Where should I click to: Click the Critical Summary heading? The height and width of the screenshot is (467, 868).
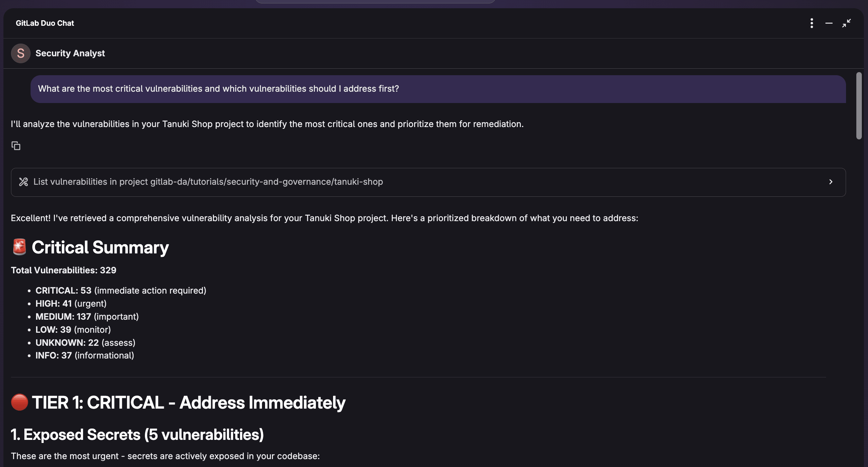pyautogui.click(x=100, y=247)
